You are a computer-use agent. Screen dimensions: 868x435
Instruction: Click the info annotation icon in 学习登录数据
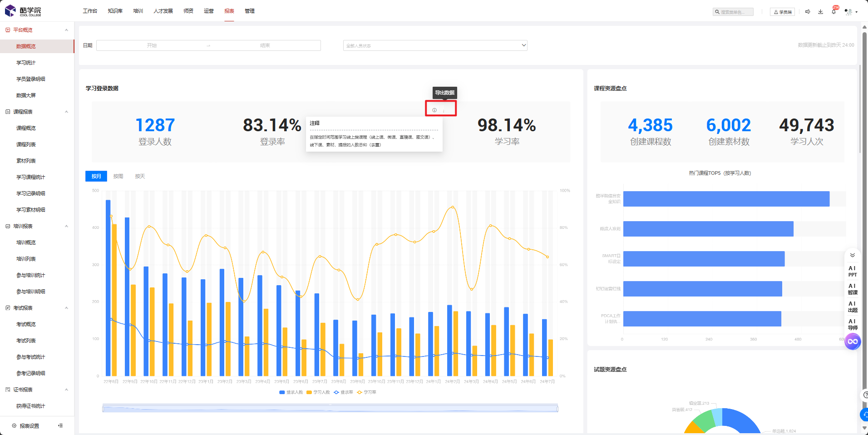pyautogui.click(x=434, y=110)
